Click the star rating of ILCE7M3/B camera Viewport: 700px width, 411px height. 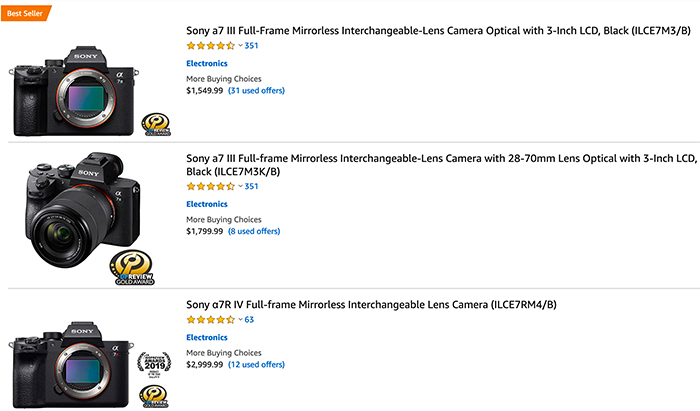(211, 46)
